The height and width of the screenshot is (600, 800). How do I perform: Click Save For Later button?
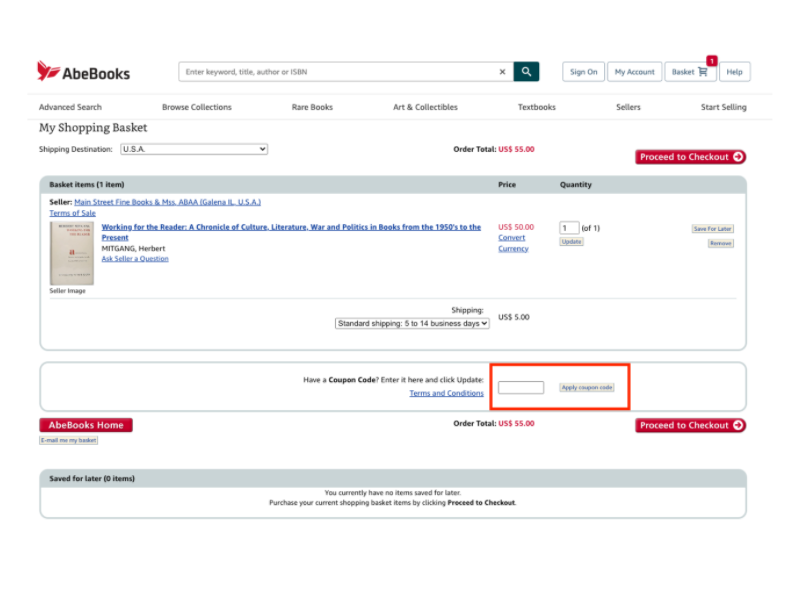(713, 229)
